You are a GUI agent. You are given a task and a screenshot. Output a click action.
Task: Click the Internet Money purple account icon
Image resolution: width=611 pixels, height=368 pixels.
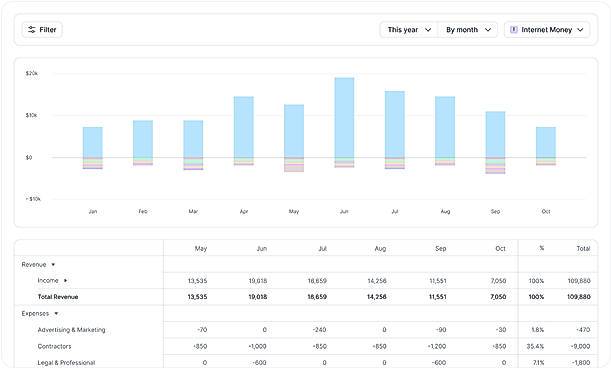point(514,30)
